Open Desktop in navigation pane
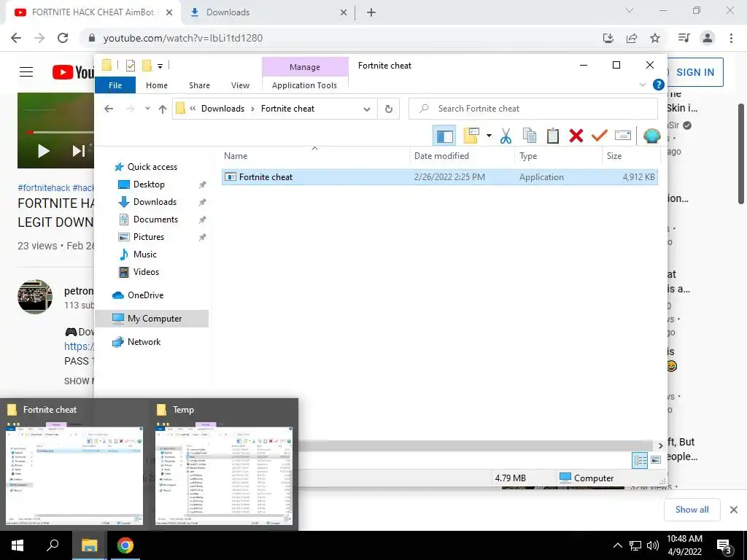Screen dimensions: 747x560 (x=149, y=184)
